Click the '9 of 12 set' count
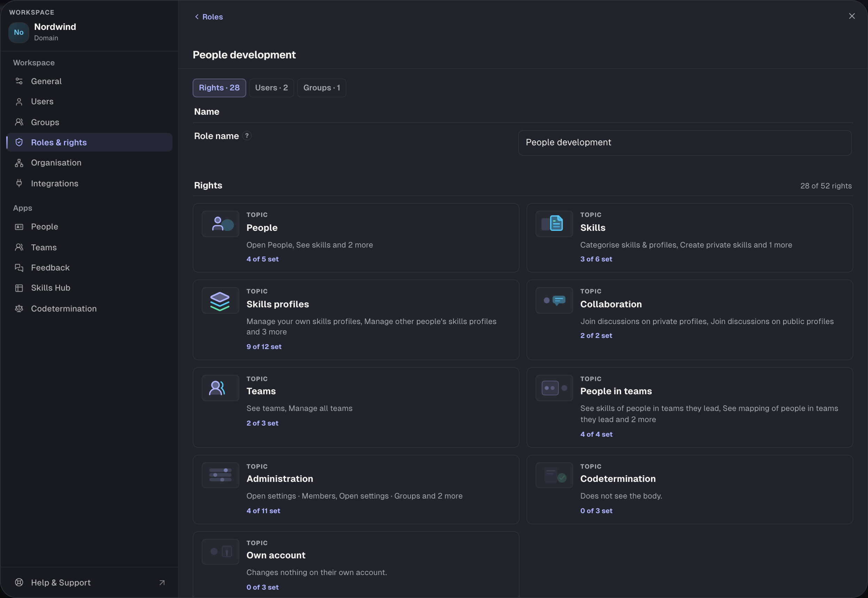 pos(264,347)
